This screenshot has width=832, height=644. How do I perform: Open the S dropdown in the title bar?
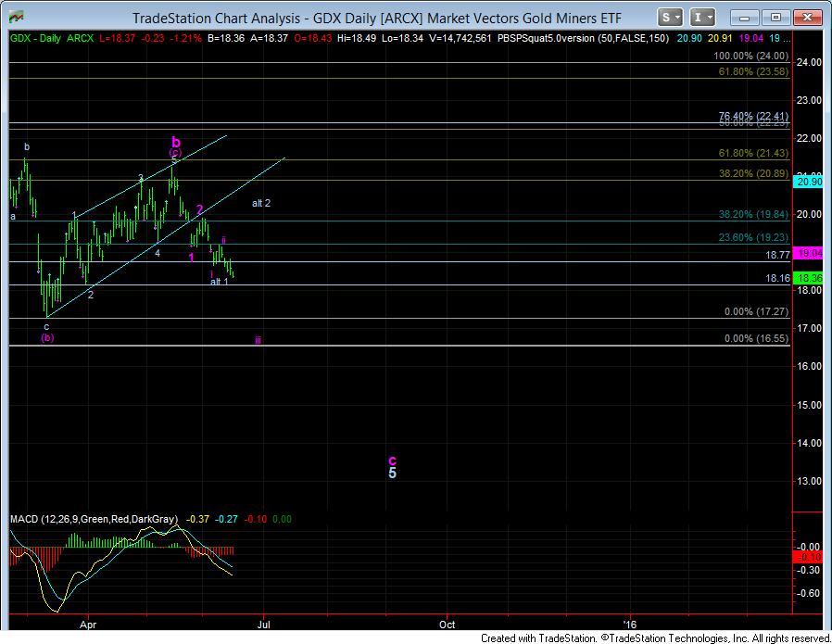pos(670,18)
